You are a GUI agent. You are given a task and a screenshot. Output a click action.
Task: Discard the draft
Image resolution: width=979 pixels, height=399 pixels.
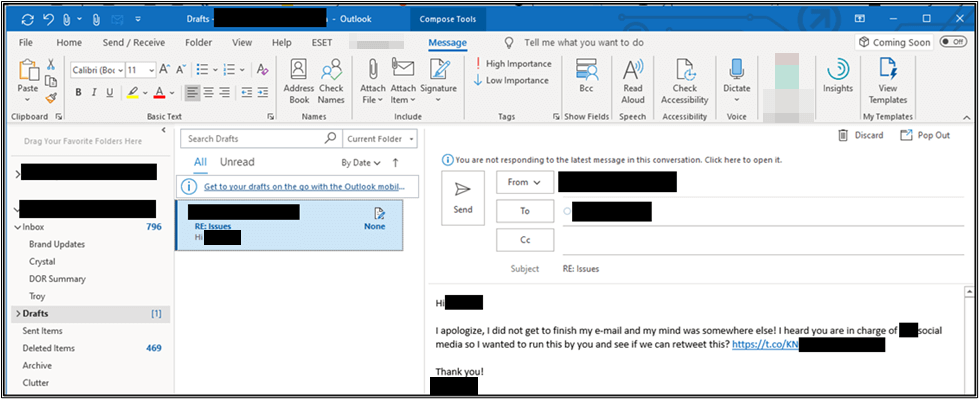[860, 135]
